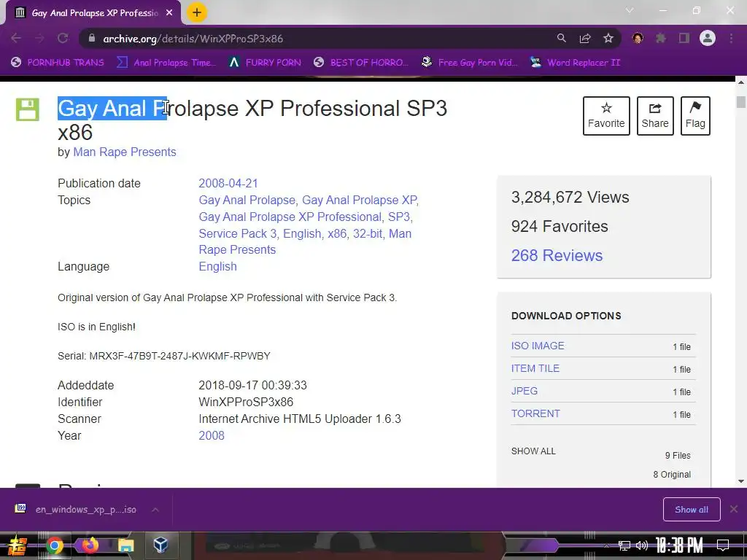
Task: Open the taskbar clock showing 10:38 PM
Action: pos(679,545)
